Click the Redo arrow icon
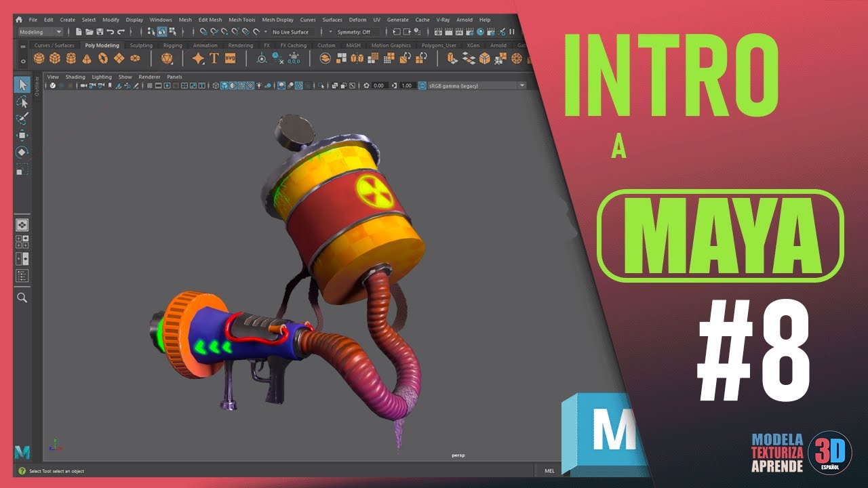Viewport: 868px width, 488px height. click(x=121, y=31)
